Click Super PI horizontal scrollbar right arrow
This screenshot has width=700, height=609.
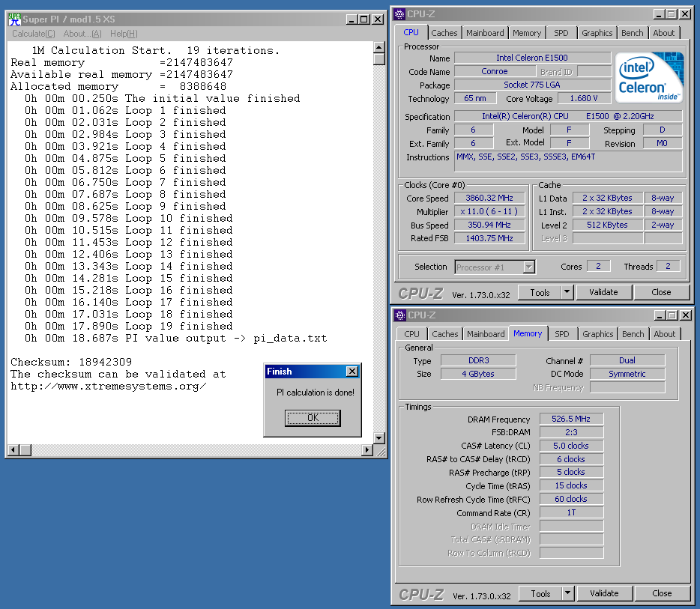[x=367, y=449]
